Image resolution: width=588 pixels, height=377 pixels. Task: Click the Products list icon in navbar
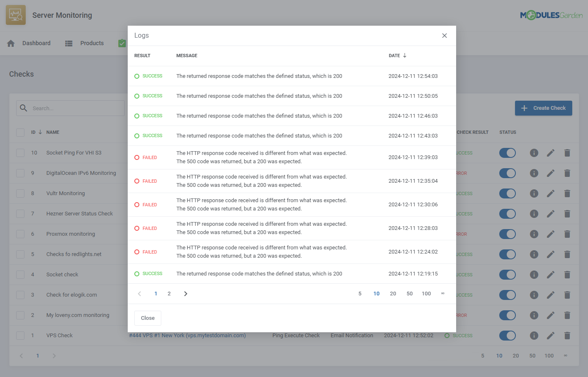coord(68,43)
